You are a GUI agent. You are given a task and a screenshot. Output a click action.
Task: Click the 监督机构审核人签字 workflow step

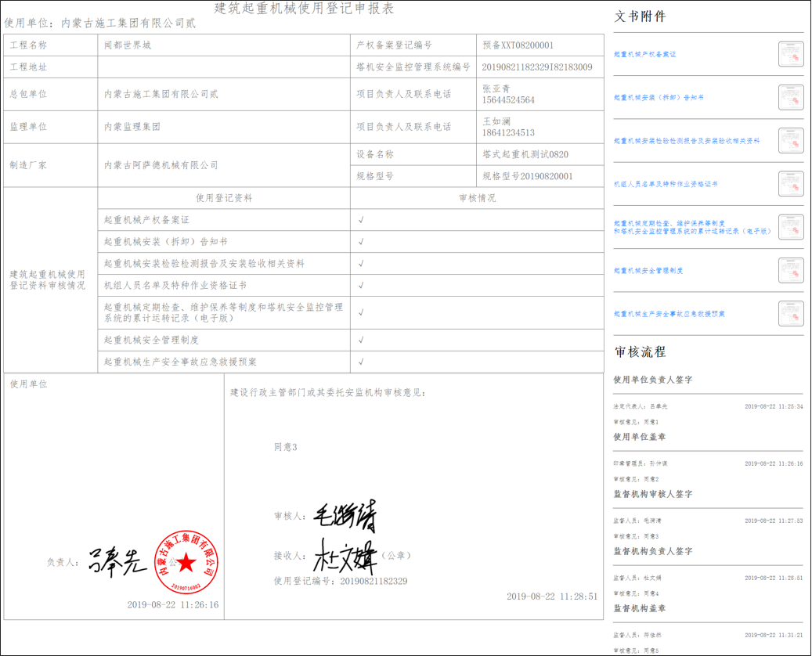[653, 494]
